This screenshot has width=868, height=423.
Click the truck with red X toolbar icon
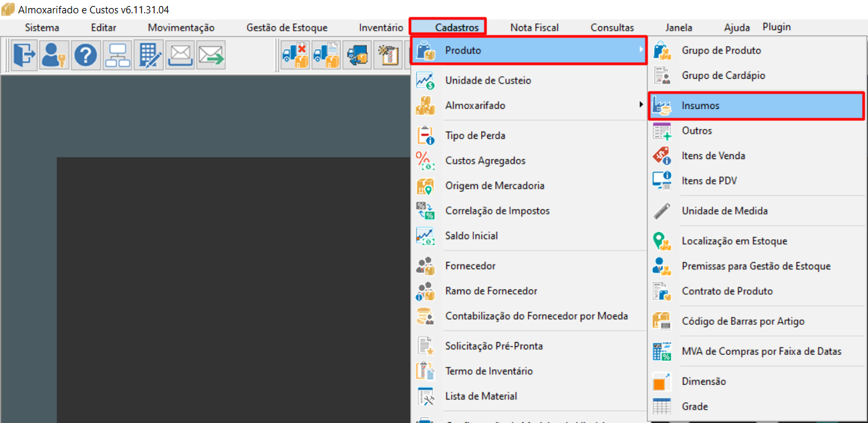tap(295, 55)
